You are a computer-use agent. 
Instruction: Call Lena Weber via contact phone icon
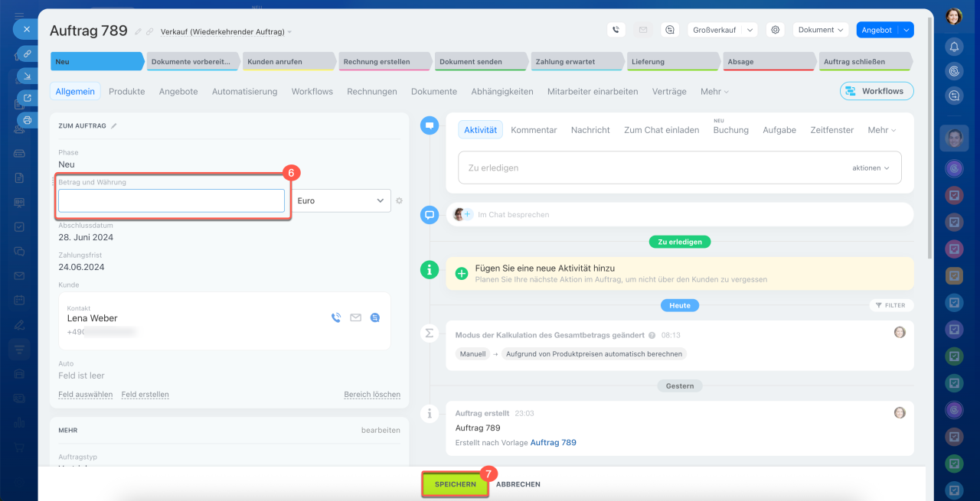pyautogui.click(x=336, y=317)
